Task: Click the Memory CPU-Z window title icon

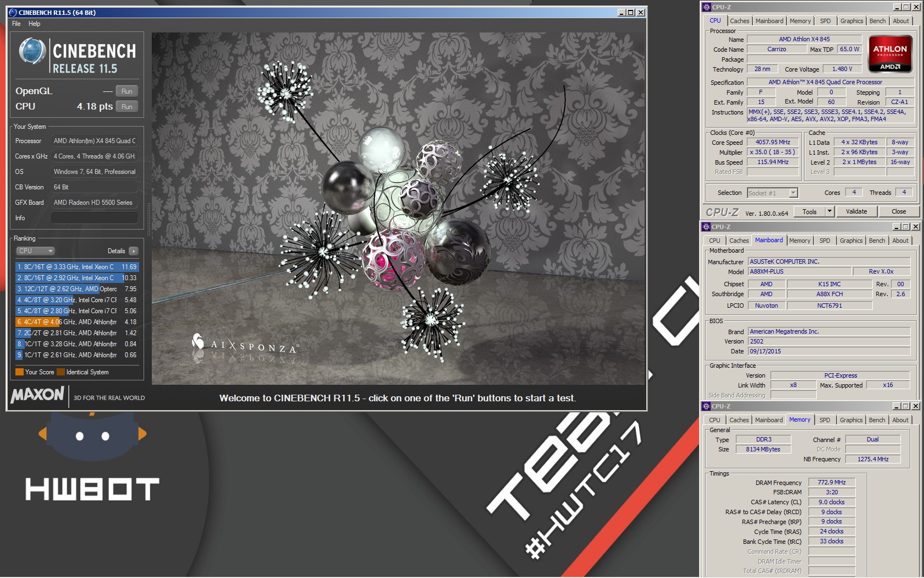Action: [x=707, y=406]
